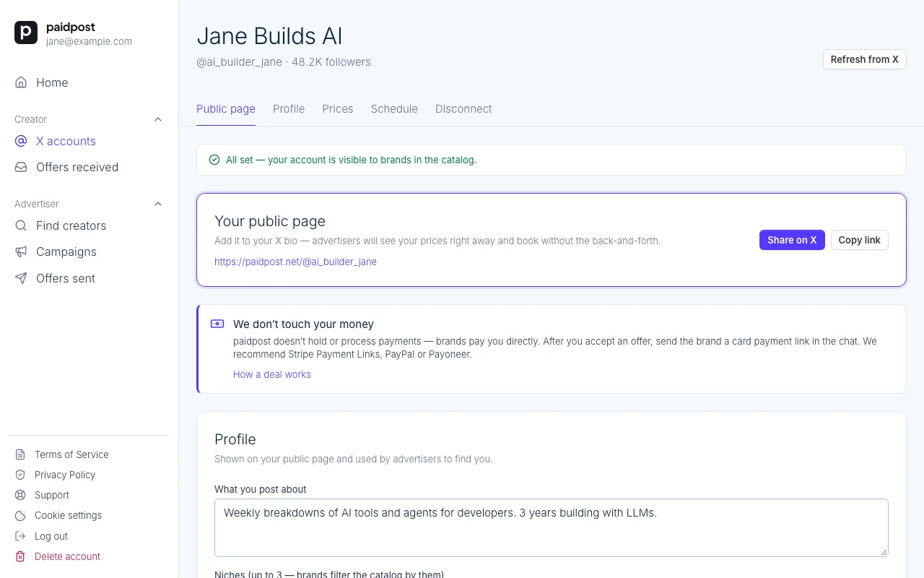Screen dimensions: 924x578
Task: Click the log out arrow icon
Action: tap(20, 536)
